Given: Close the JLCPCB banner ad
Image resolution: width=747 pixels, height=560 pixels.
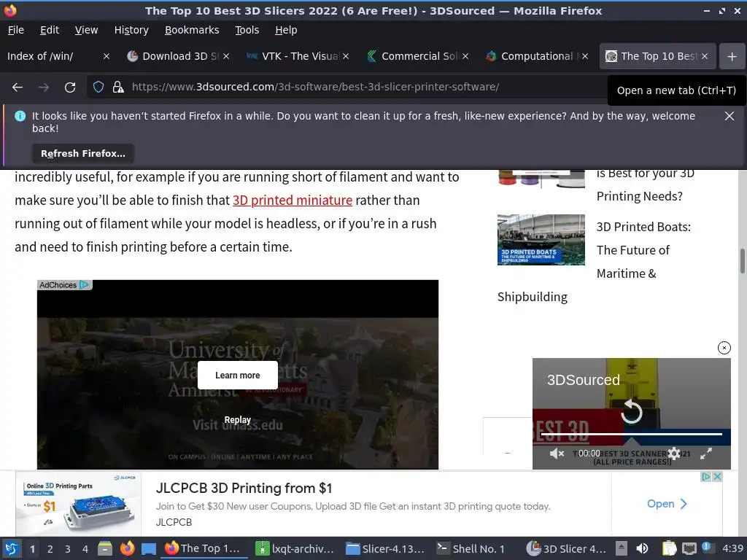Looking at the screenshot, I should coord(717,477).
